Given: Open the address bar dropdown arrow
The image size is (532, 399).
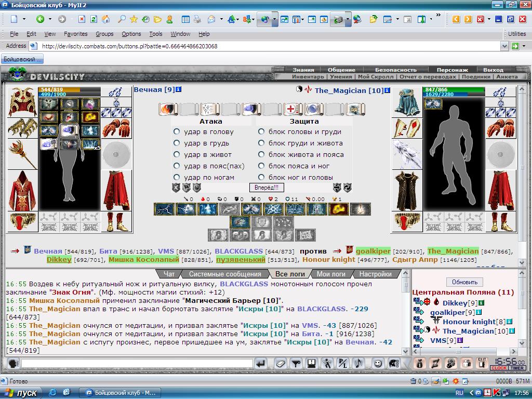Looking at the screenshot, I should [504, 46].
